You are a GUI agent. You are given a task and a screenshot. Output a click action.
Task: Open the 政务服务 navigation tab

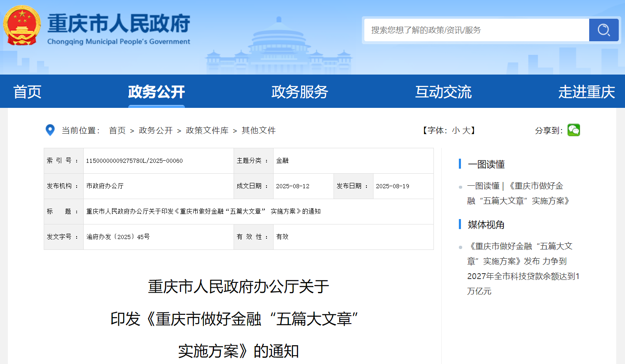tap(300, 92)
